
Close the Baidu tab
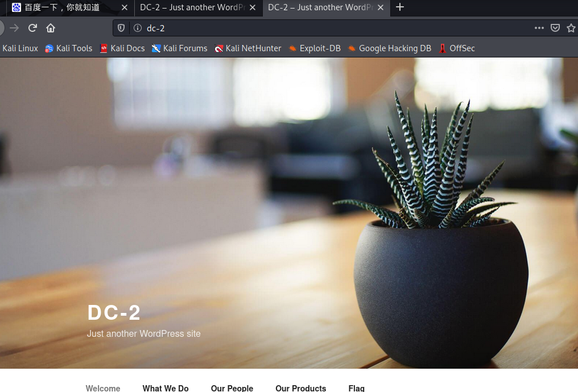coord(125,7)
